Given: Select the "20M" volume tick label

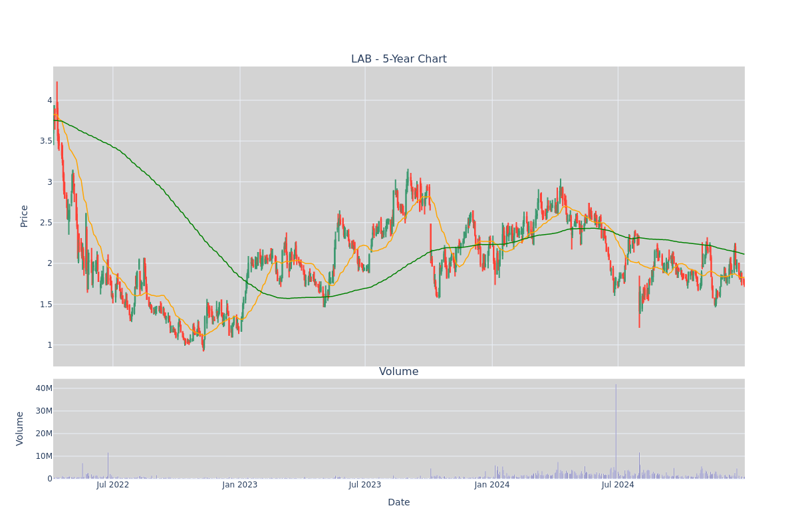Looking at the screenshot, I should click(x=44, y=434).
